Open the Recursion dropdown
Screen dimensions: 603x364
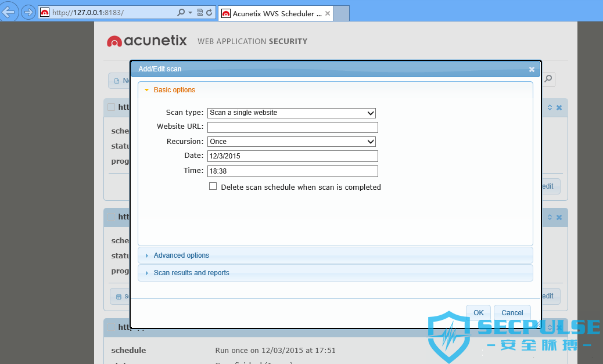292,142
